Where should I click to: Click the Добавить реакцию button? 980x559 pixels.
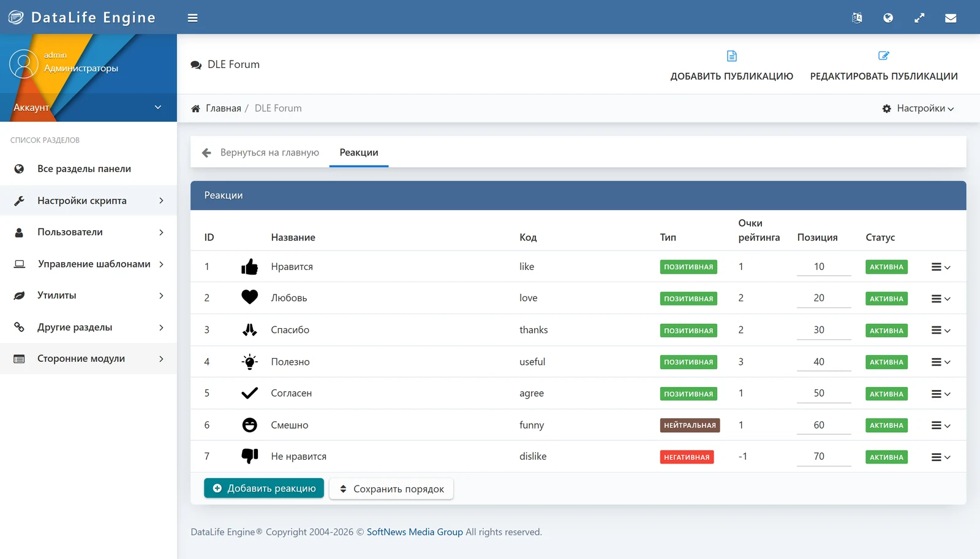point(264,488)
